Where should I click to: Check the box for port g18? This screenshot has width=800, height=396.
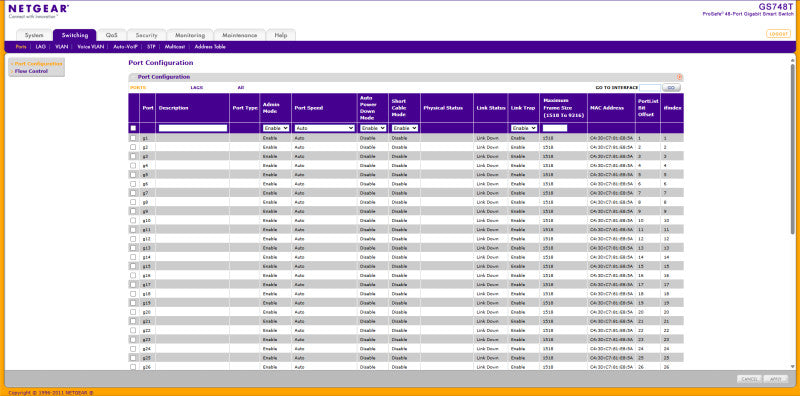click(133, 294)
